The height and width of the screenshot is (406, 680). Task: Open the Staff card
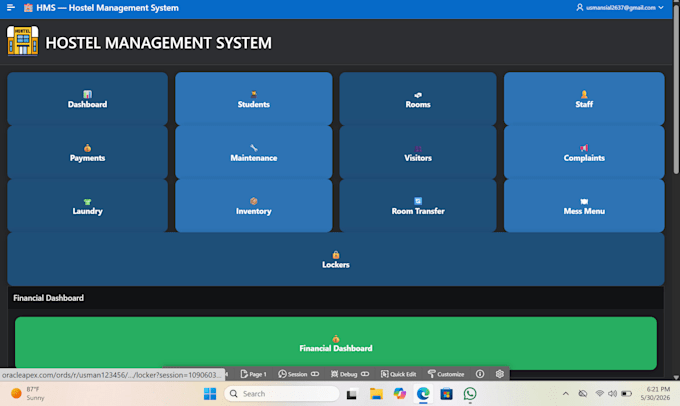[584, 99]
